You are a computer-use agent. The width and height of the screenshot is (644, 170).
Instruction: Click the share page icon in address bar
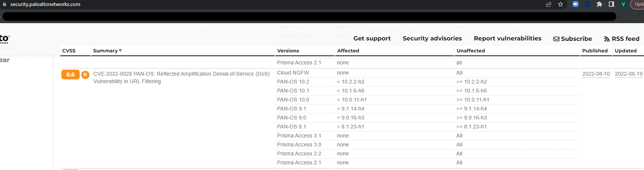[549, 4]
